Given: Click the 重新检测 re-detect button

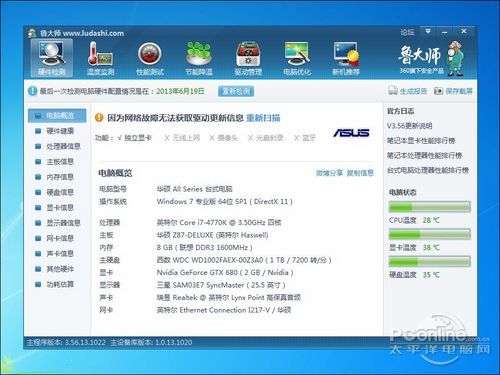Looking at the screenshot, I should [x=236, y=91].
